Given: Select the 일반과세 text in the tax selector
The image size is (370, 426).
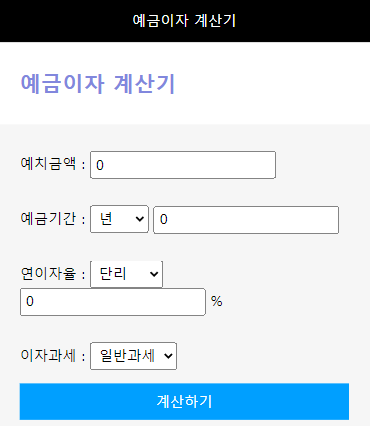Looking at the screenshot, I should (x=127, y=356).
